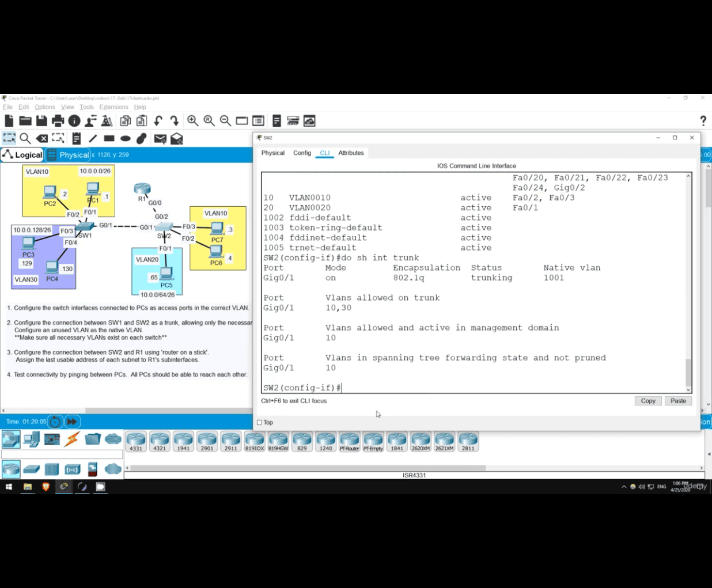Click PC5 in the VLAN20 area
The width and height of the screenshot is (712, 588).
166,274
